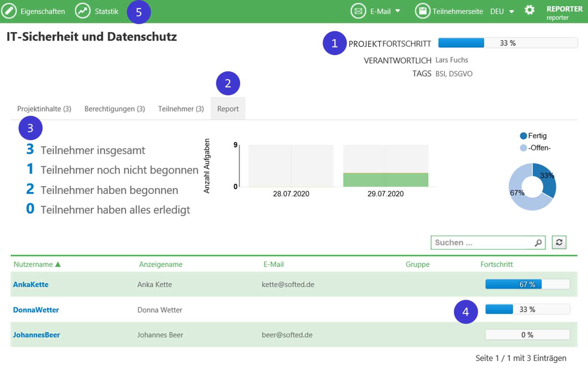Sort table by Anzeigename column

pyautogui.click(x=161, y=264)
